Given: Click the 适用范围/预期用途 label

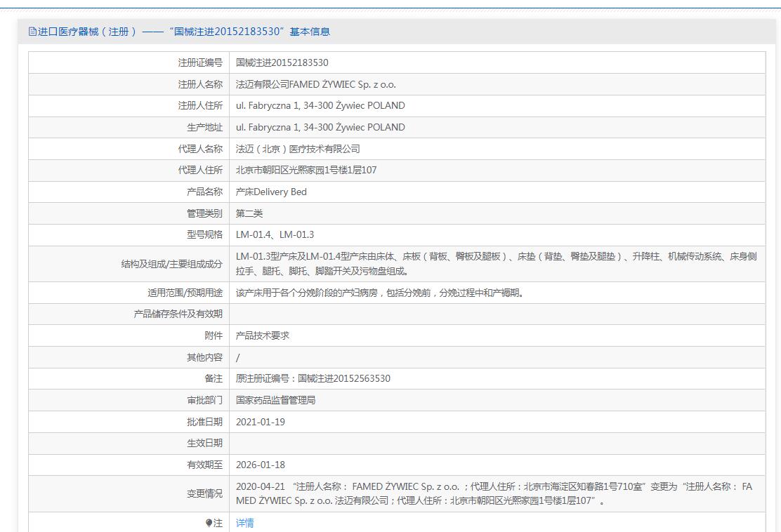Looking at the screenshot, I should [x=185, y=293].
